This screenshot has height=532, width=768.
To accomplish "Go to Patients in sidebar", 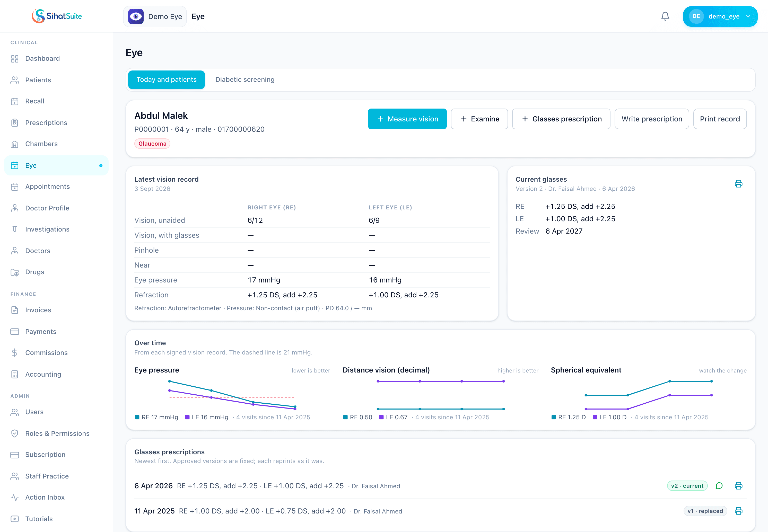I will (56, 80).
